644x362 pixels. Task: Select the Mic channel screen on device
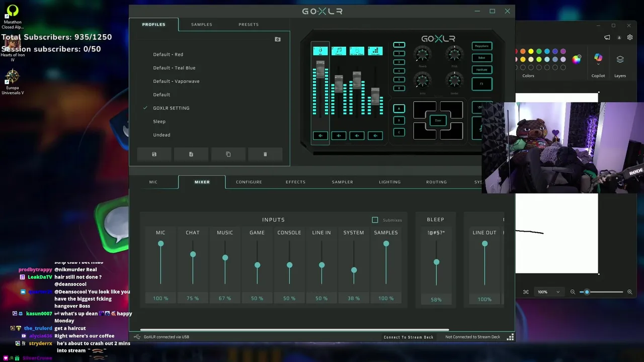coord(320,51)
